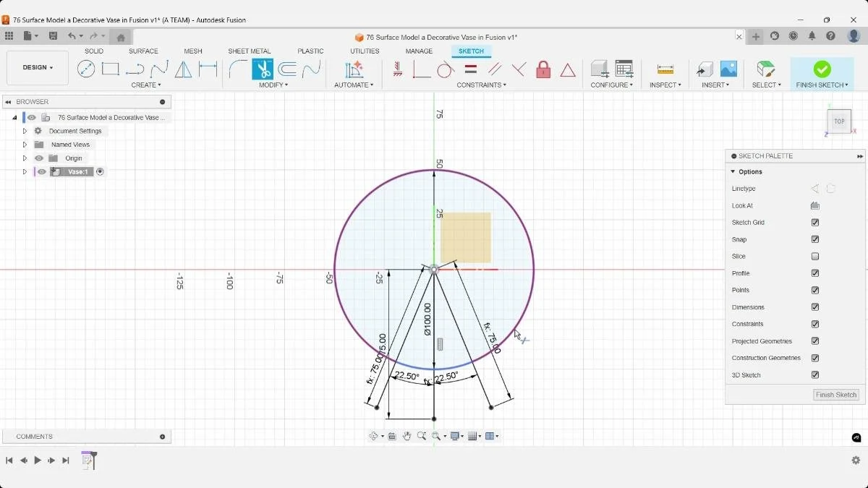This screenshot has height=488, width=868.
Task: Click the TOP face of the ViewCube
Action: (x=839, y=121)
